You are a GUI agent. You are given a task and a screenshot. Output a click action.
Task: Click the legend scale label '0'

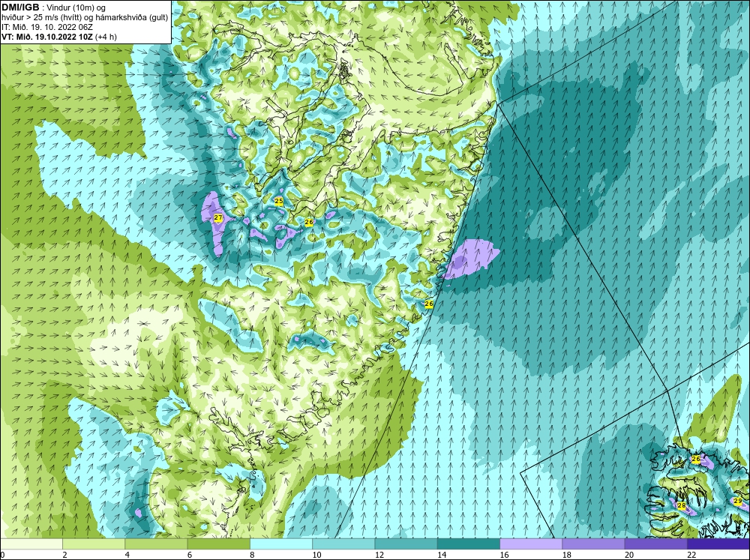point(2,555)
